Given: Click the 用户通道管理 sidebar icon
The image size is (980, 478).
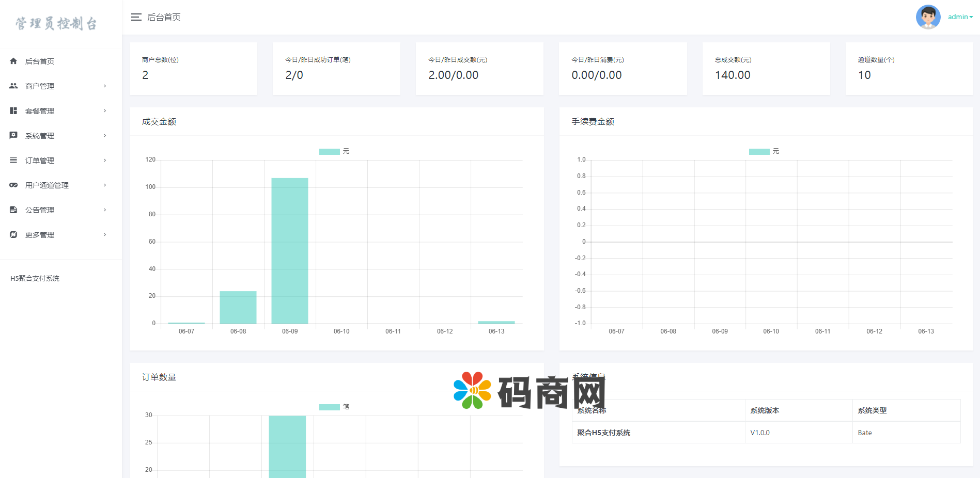Looking at the screenshot, I should pos(13,185).
